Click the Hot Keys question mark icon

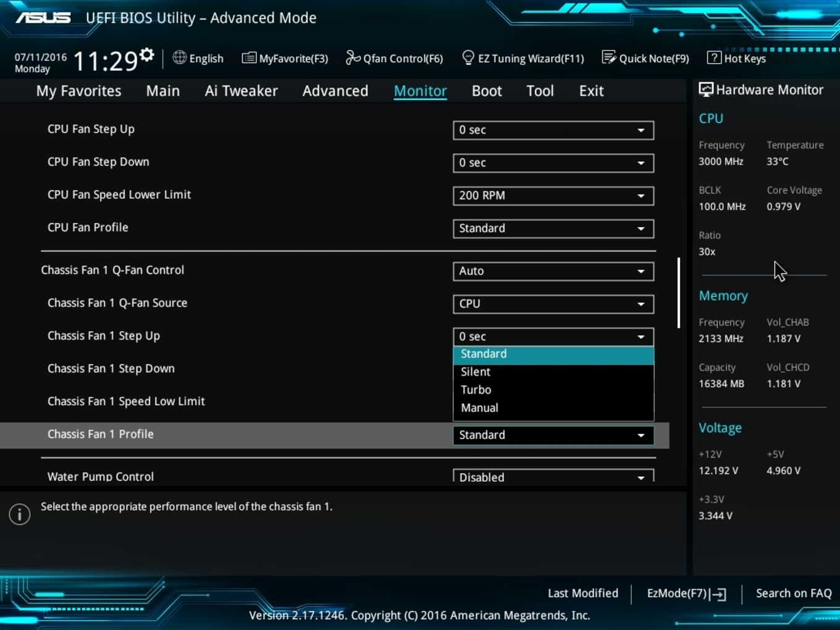713,57
